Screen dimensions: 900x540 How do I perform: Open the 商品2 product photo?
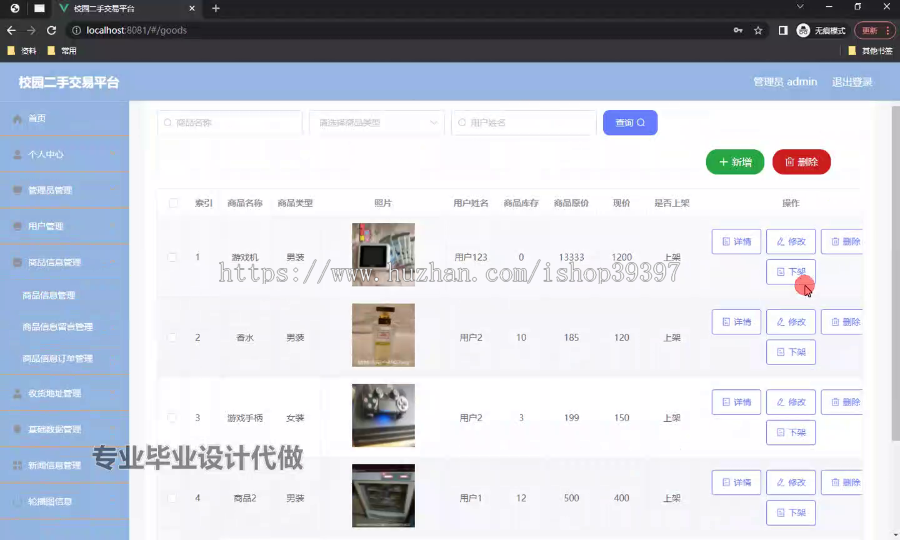click(383, 496)
